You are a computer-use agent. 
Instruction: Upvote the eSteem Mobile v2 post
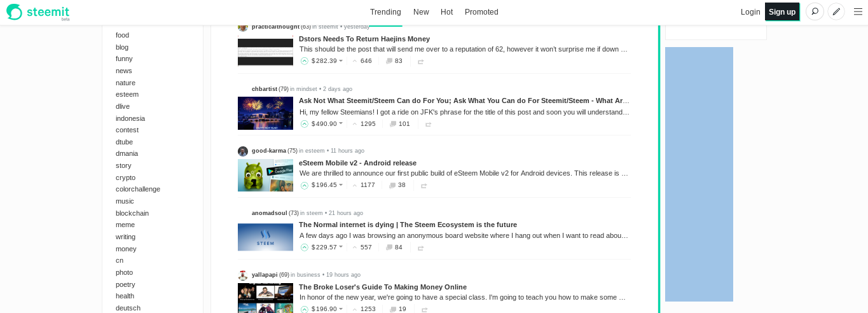305,185
